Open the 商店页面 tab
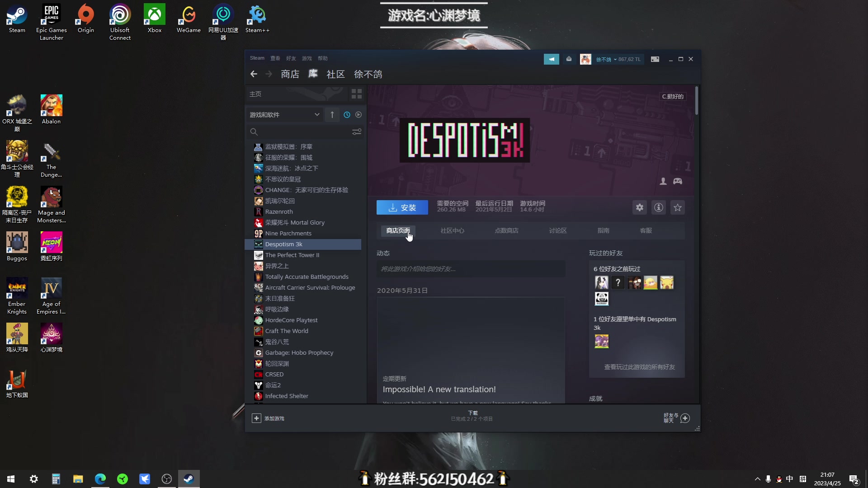The width and height of the screenshot is (868, 488). (x=398, y=230)
